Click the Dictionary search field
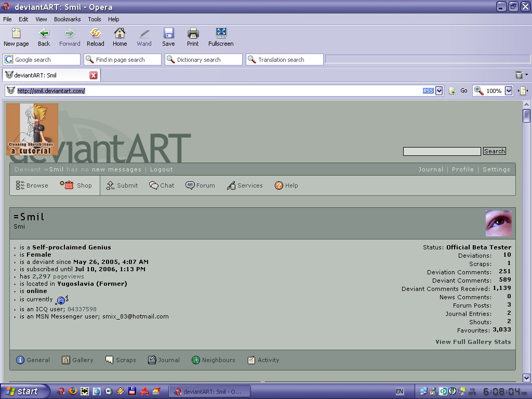Image resolution: width=532 pixels, height=399 pixels. pos(204,60)
